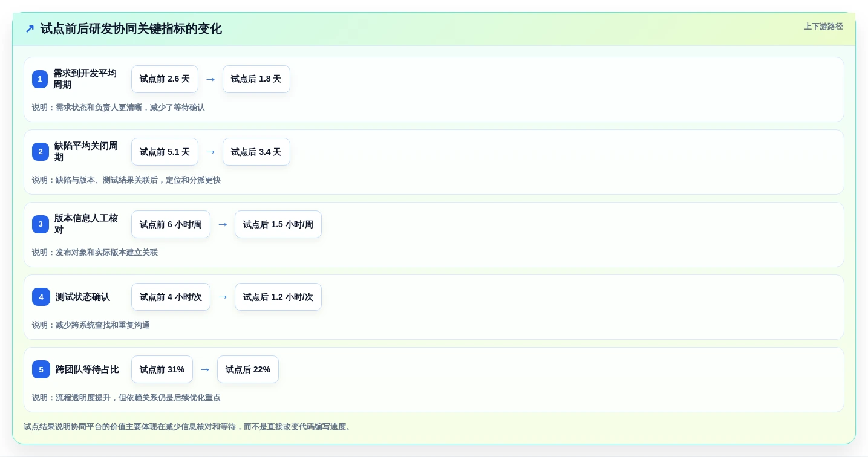This screenshot has height=457, width=868.
Task: Click the note about 流程透明度提升
Action: (x=126, y=398)
